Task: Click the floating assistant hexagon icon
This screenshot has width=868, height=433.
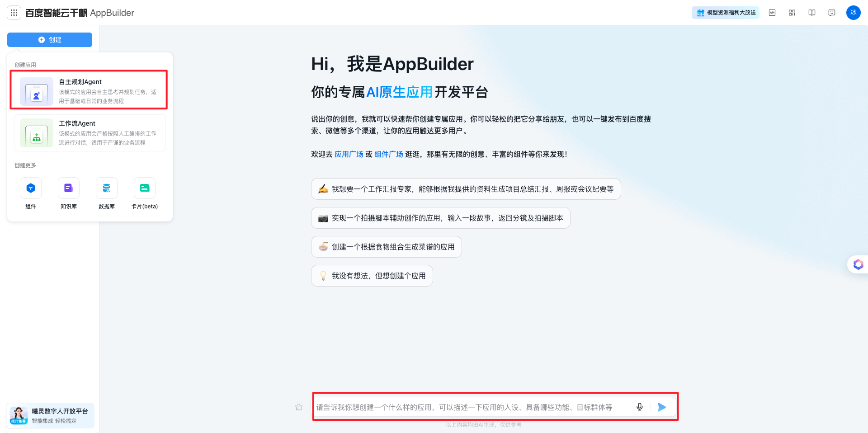Action: pos(858,264)
